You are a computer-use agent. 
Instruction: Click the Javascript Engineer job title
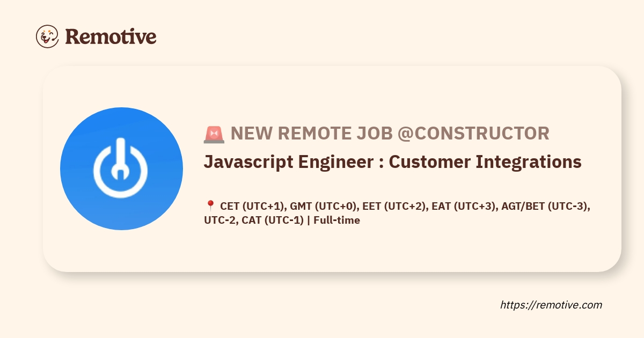(x=289, y=161)
